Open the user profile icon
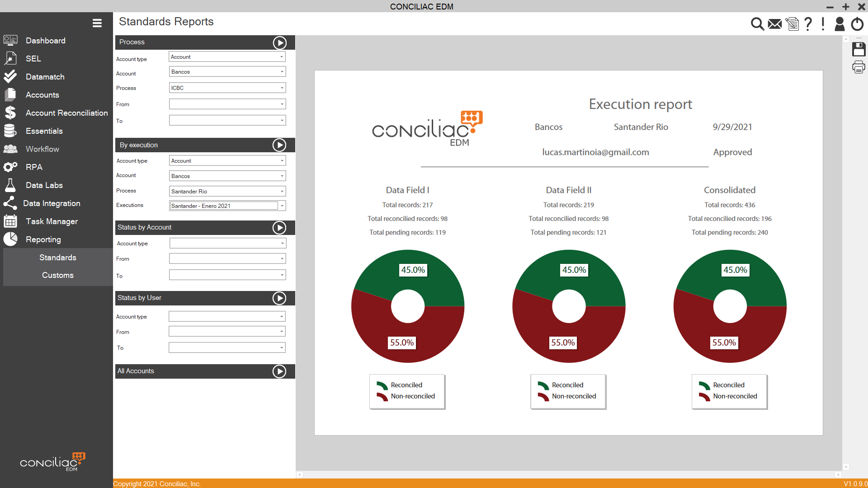 coord(840,23)
